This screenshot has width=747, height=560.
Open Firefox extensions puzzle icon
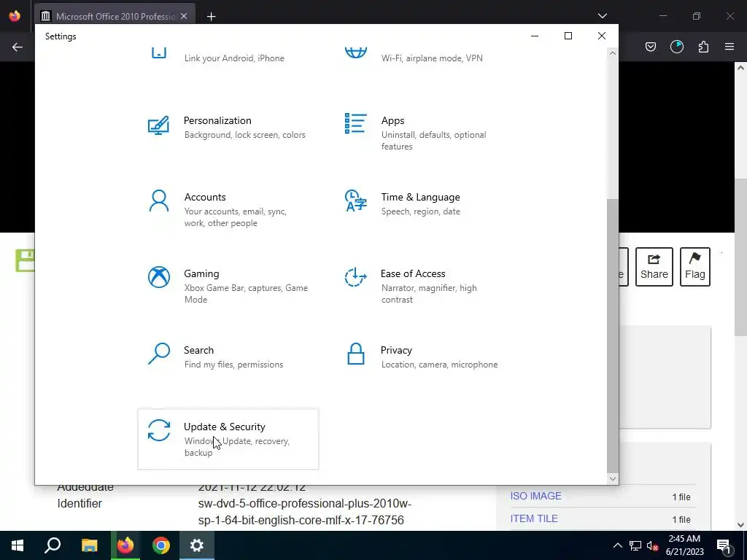pos(703,47)
